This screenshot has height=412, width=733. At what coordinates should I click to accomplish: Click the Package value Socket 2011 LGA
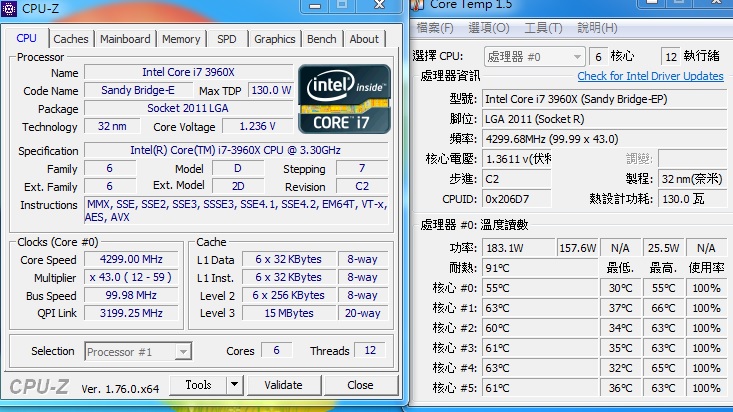[x=188, y=108]
